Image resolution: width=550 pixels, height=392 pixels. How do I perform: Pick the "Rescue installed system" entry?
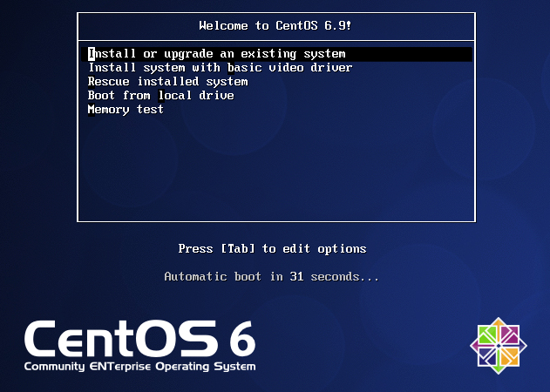tap(167, 82)
